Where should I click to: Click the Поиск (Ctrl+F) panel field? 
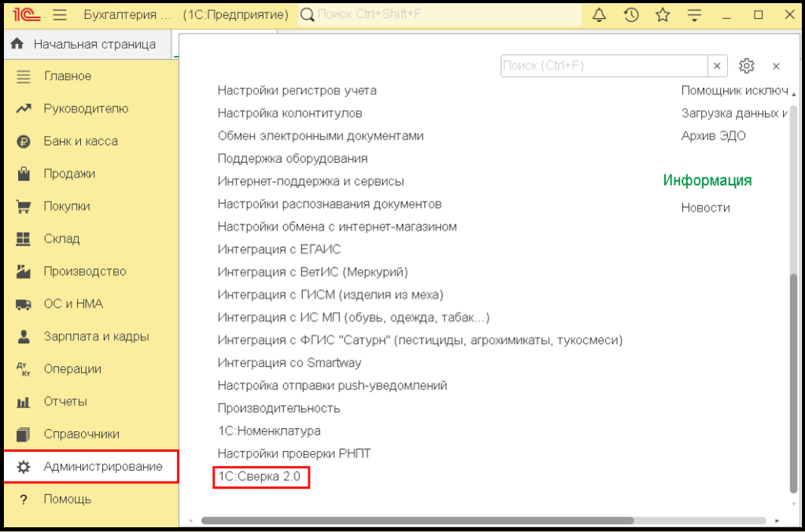click(604, 66)
